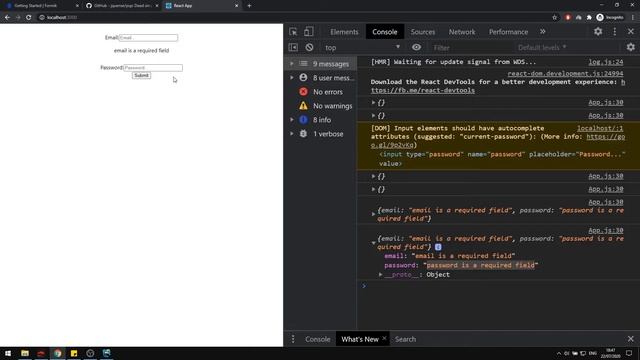Toggle the console sidebar icon
640x360 pixels.
point(293,47)
